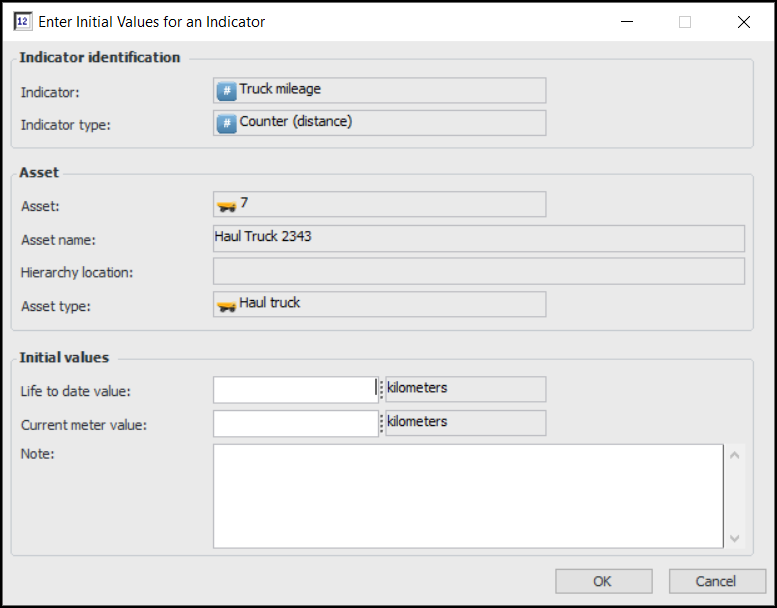Open unit options next to Life to date

[x=381, y=390]
